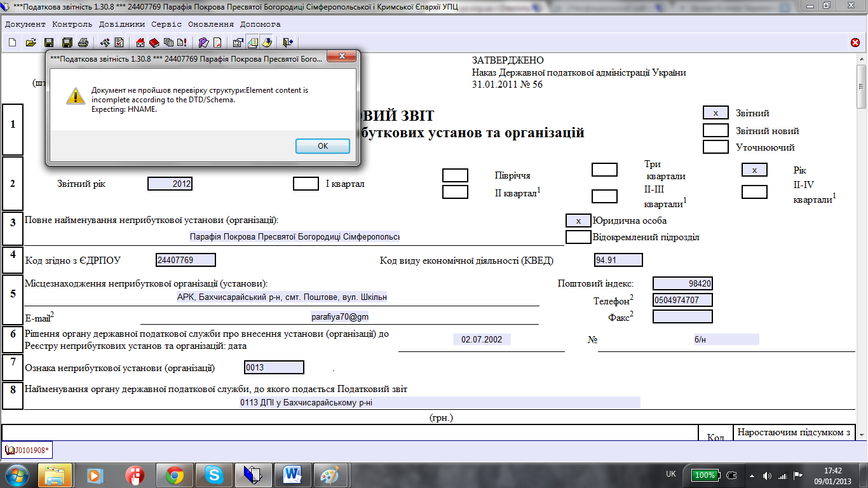Show hidden system tray icons arrow
The width and height of the screenshot is (868, 488).
752,475
